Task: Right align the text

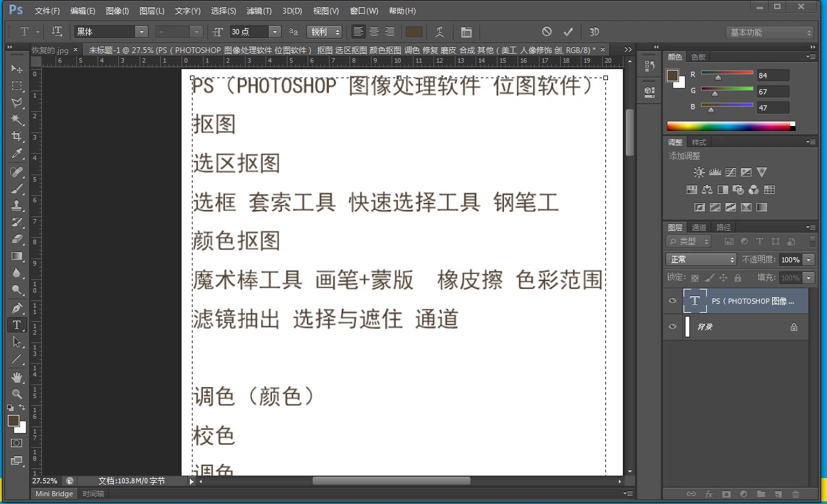Action: tap(390, 32)
